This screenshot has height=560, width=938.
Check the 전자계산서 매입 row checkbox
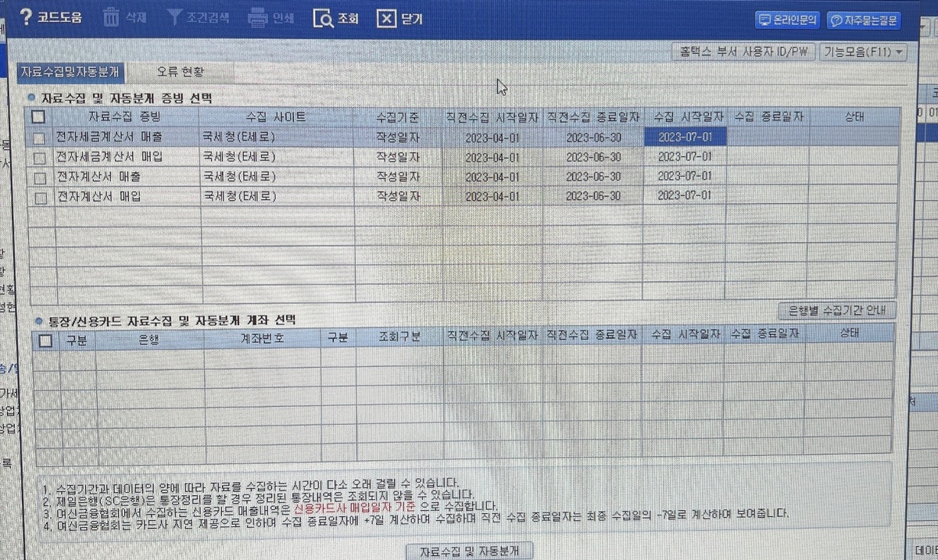(x=39, y=198)
